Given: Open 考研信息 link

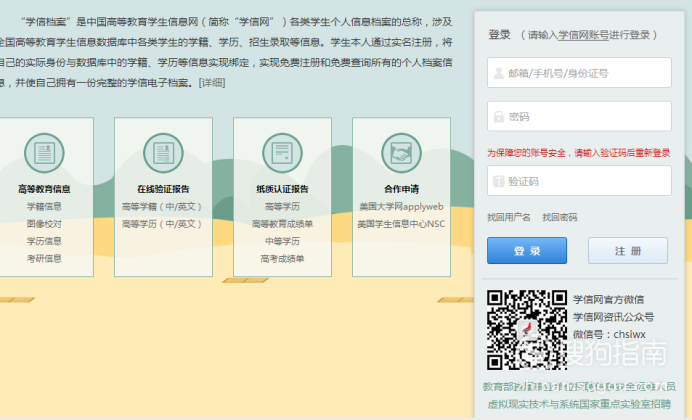Looking at the screenshot, I should [44, 259].
